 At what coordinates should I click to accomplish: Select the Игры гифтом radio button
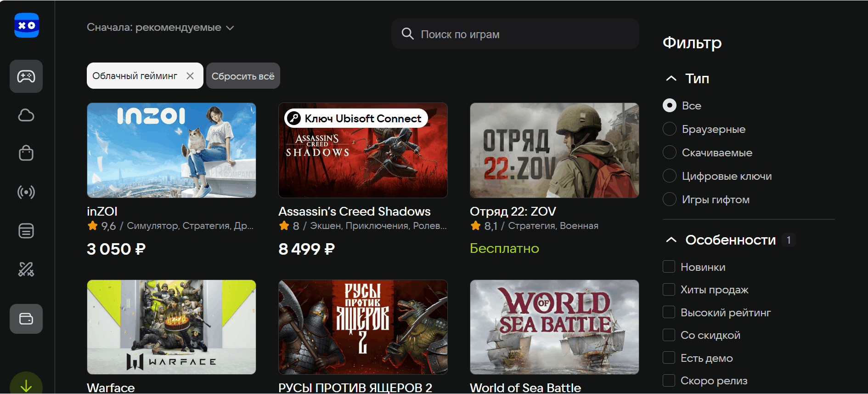point(670,199)
